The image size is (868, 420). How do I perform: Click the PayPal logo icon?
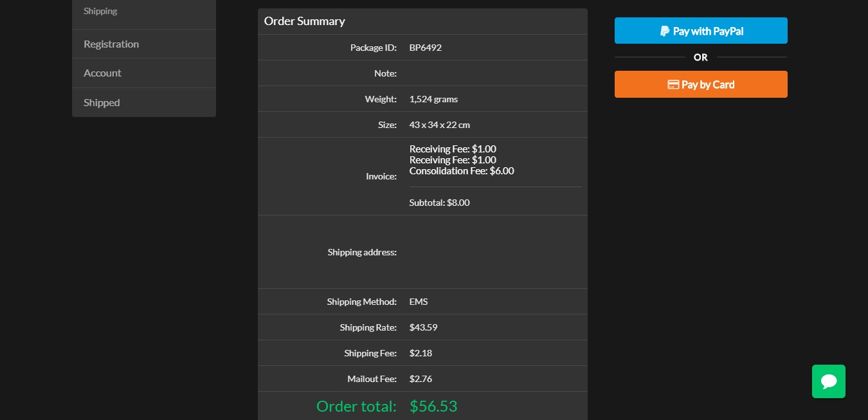tap(664, 31)
